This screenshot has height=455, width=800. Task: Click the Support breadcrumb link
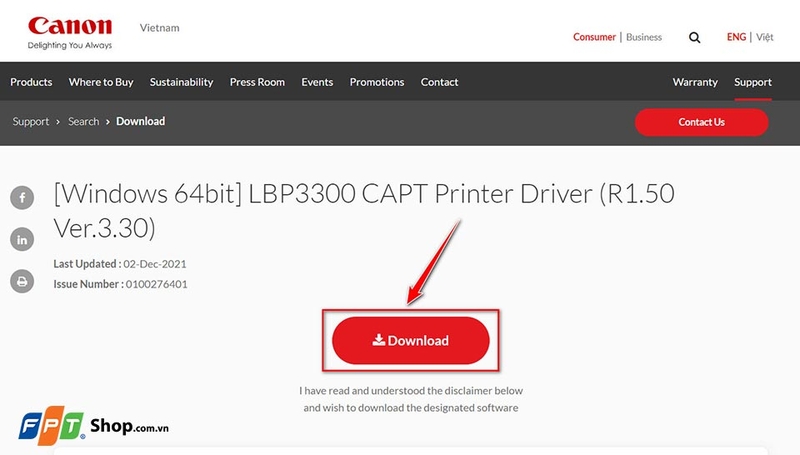pos(31,121)
